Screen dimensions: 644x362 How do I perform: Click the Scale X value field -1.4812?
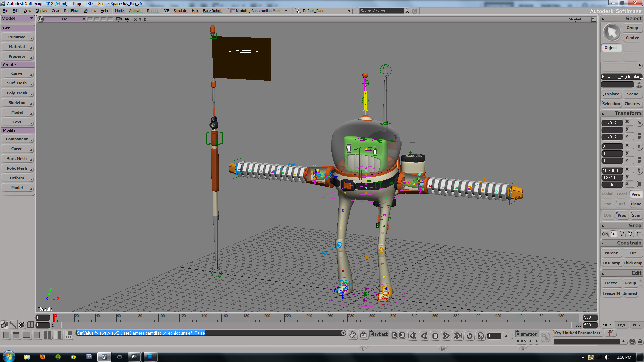612,123
